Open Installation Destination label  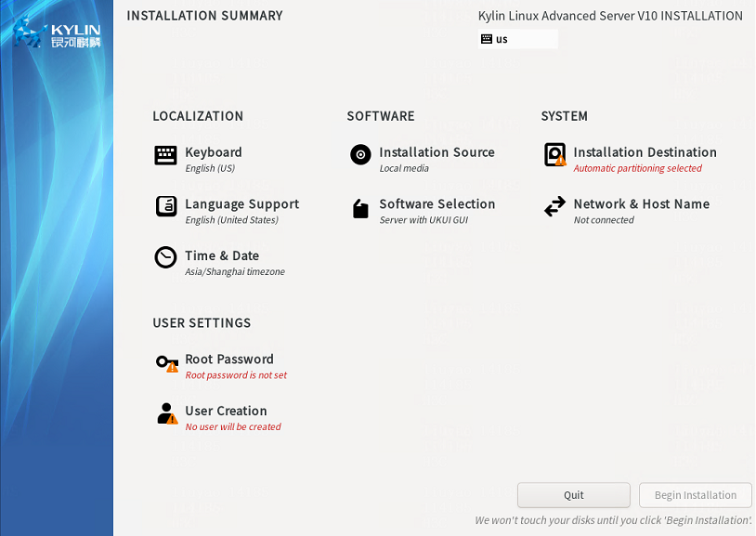coord(645,152)
